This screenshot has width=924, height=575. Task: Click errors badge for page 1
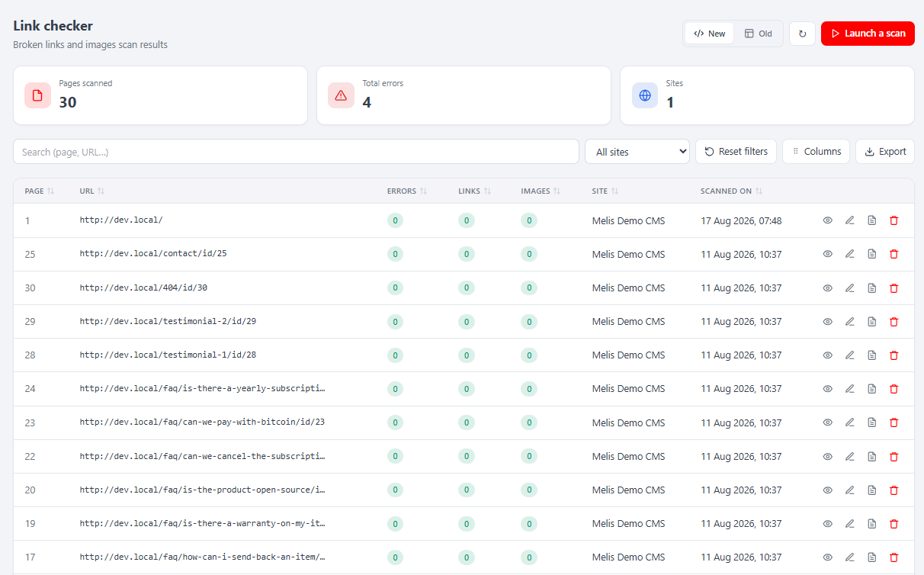(x=395, y=220)
